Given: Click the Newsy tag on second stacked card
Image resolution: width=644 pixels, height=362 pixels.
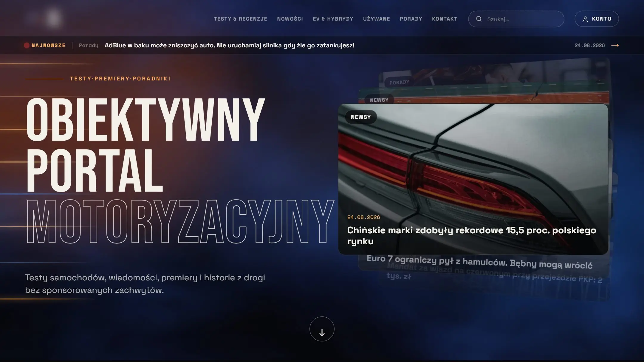Looking at the screenshot, I should pyautogui.click(x=379, y=100).
